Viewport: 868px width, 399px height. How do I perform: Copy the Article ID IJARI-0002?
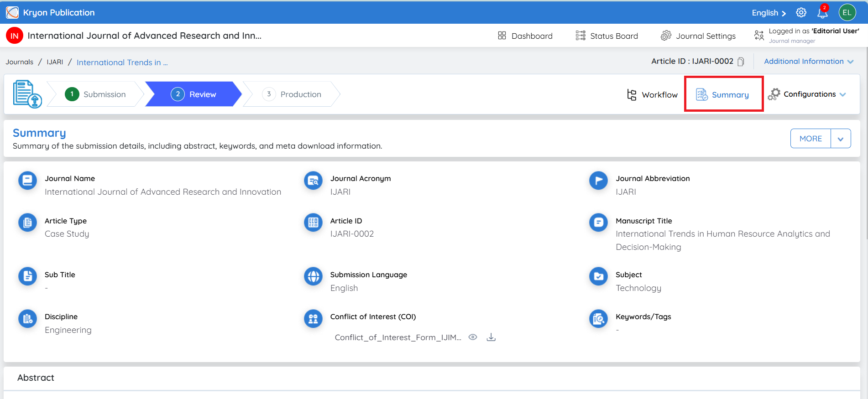(741, 62)
